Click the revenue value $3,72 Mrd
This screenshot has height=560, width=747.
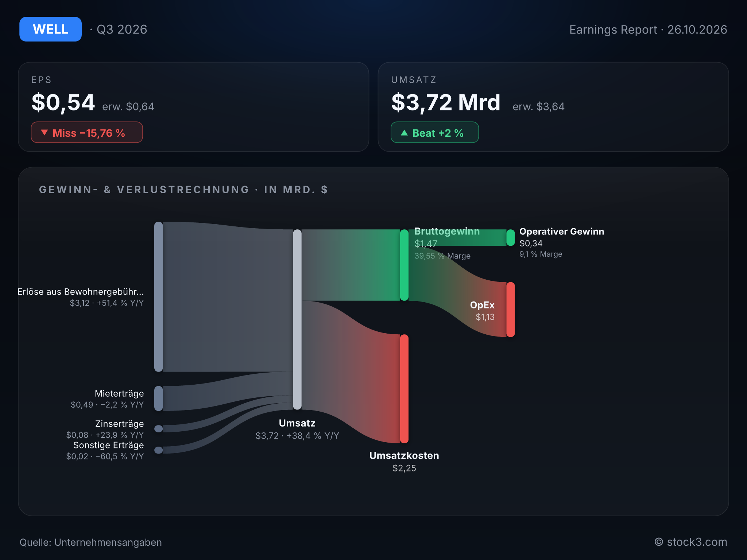click(x=446, y=102)
